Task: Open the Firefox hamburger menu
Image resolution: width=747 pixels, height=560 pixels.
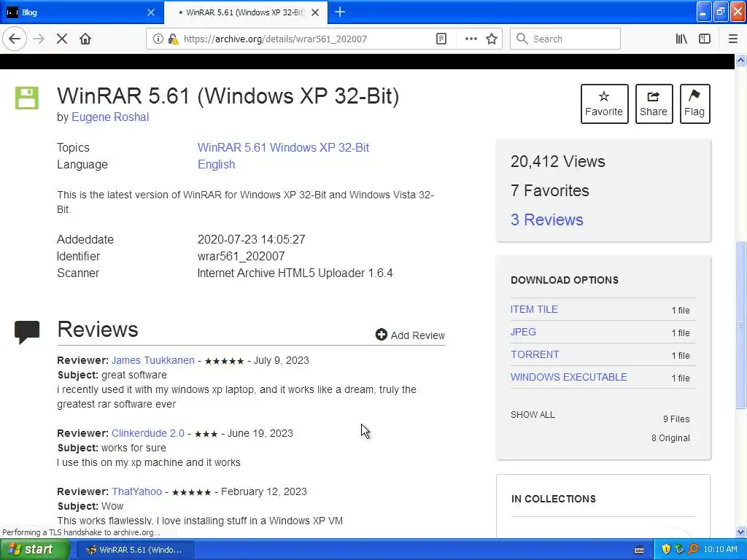Action: [733, 39]
